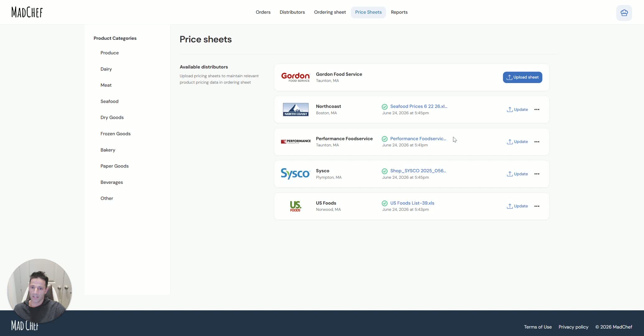Select the Paper Goods category
The width and height of the screenshot is (644, 336).
pos(114,166)
